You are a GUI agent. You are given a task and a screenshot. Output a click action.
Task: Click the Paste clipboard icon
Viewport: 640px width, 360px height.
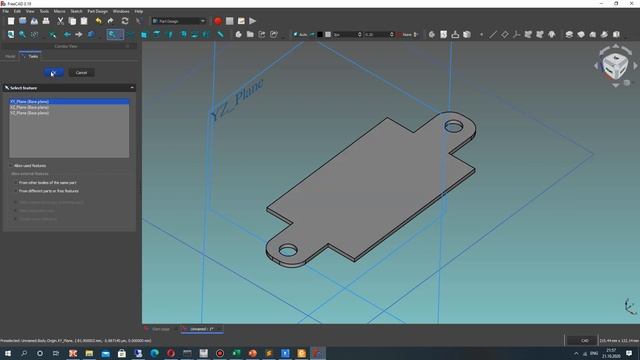click(x=84, y=21)
